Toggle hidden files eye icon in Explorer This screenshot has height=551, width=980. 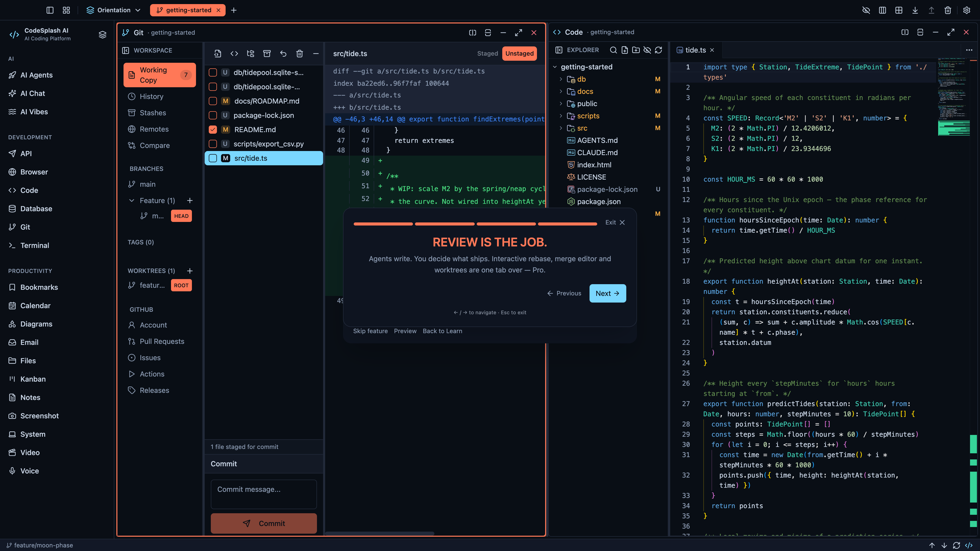click(x=647, y=50)
